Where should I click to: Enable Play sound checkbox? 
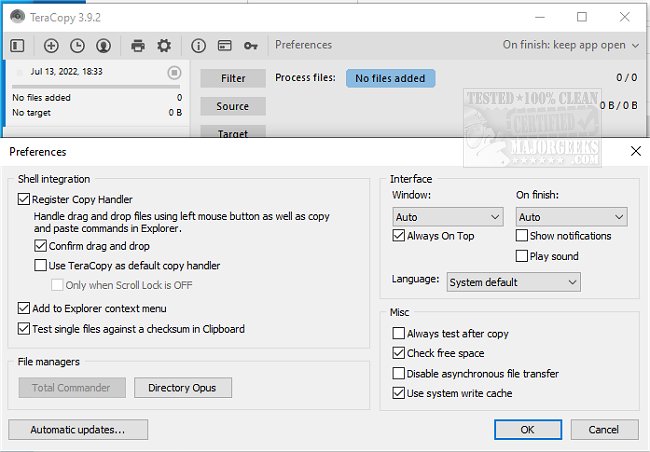pyautogui.click(x=522, y=256)
